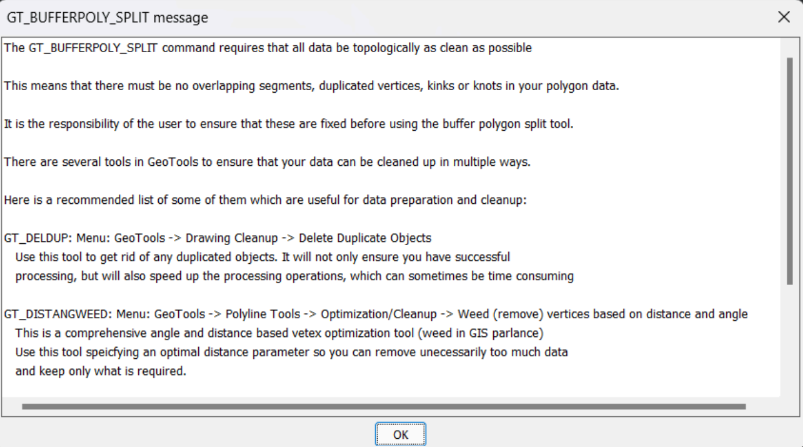
Task: Click the OK button
Action: click(400, 434)
